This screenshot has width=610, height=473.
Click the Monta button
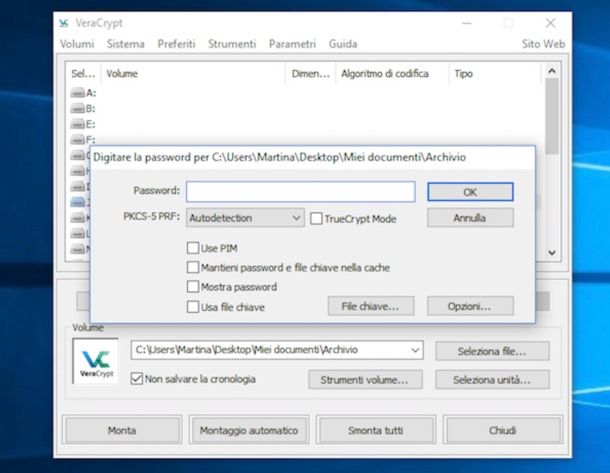(x=122, y=430)
